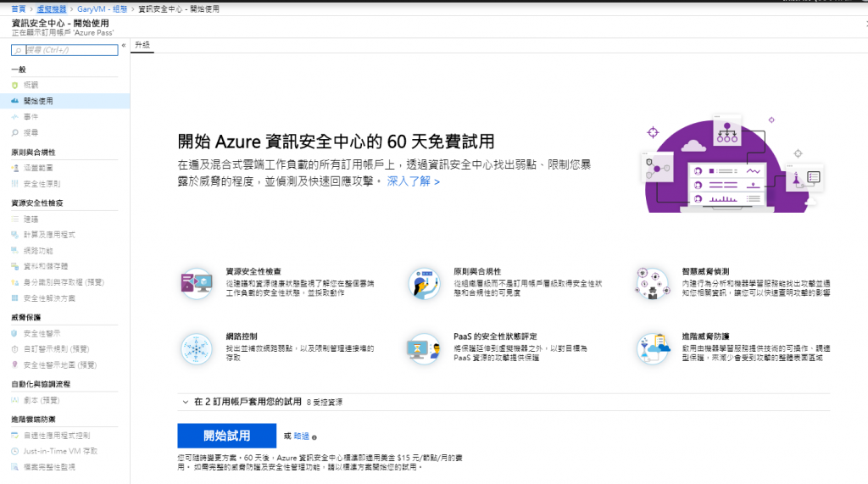Screen dimensions: 868x484
Task: Click the 原則與合規性 card heading
Action: [477, 271]
